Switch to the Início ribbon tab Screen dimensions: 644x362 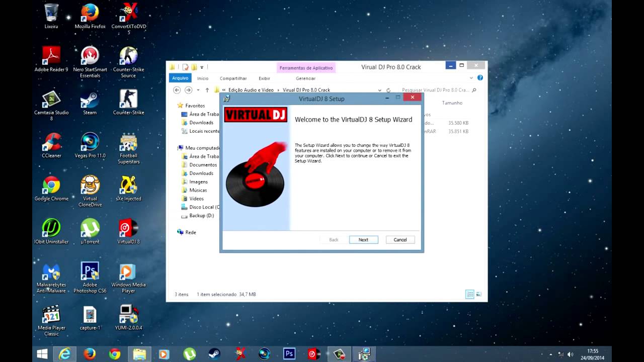click(203, 78)
